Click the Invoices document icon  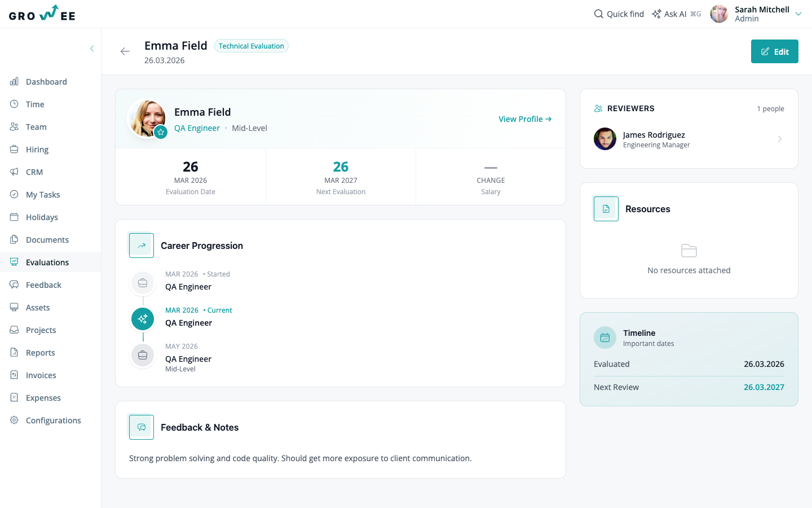(14, 375)
